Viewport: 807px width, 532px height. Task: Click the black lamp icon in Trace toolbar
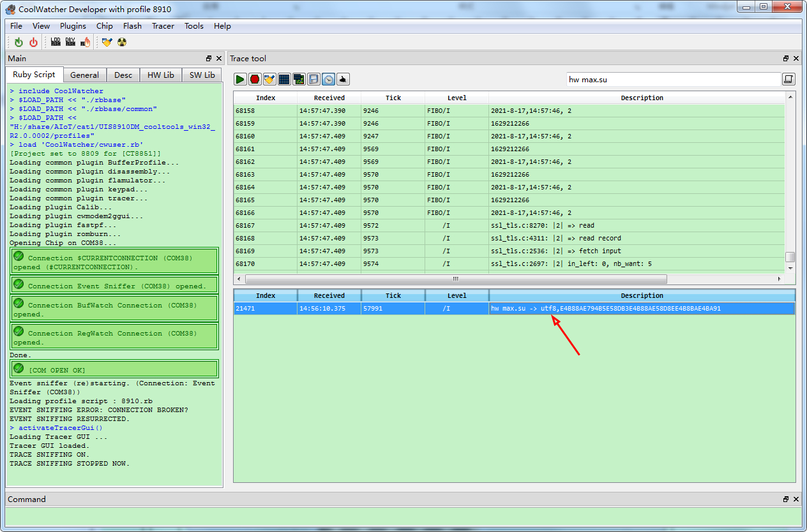pyautogui.click(x=343, y=79)
